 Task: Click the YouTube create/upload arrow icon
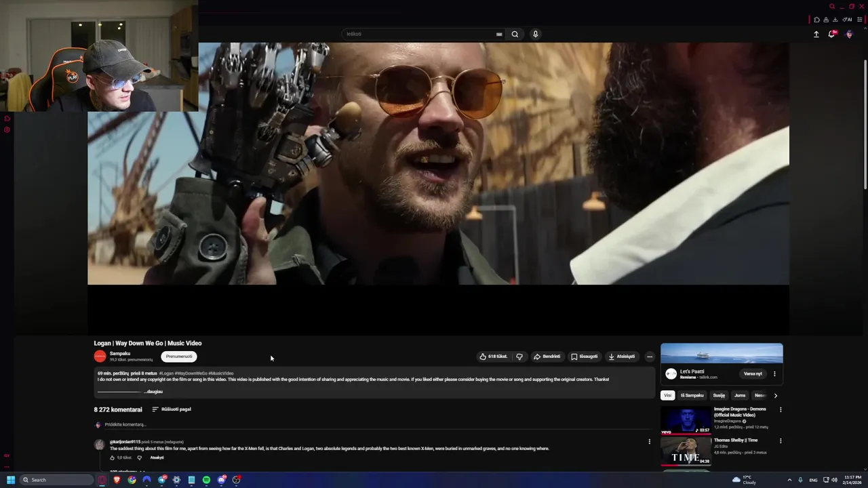816,34
